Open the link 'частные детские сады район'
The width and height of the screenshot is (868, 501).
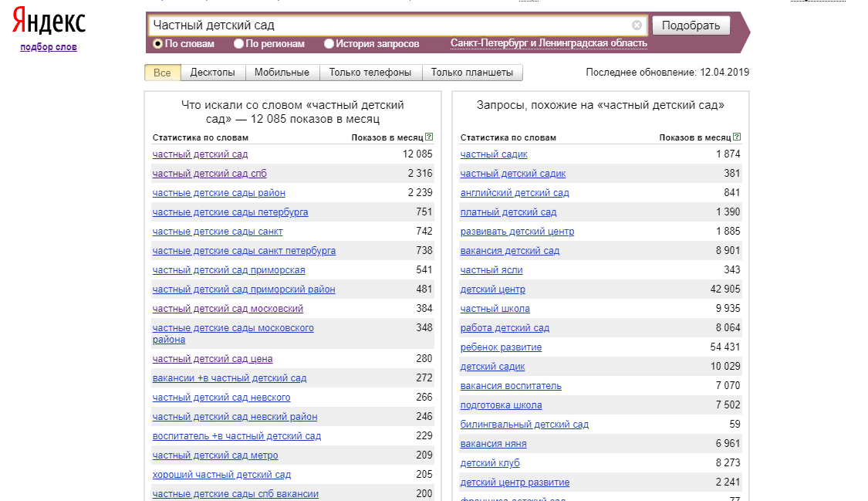pyautogui.click(x=219, y=193)
